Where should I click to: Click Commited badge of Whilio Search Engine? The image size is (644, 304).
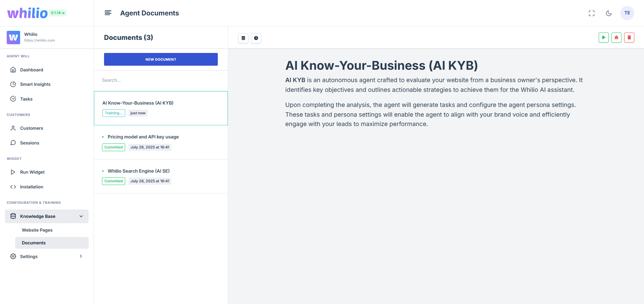point(114,181)
